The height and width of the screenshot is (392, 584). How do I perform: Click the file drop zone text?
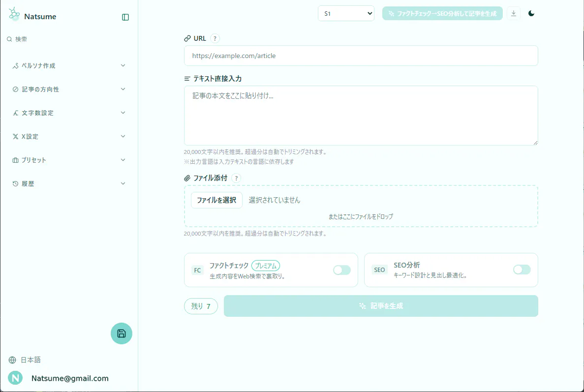[361, 217]
